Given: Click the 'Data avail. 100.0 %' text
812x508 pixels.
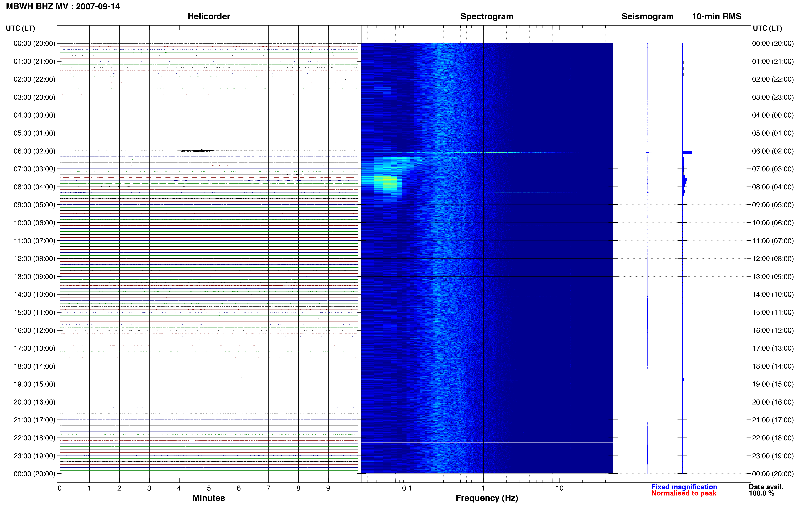Looking at the screenshot, I should click(766, 490).
